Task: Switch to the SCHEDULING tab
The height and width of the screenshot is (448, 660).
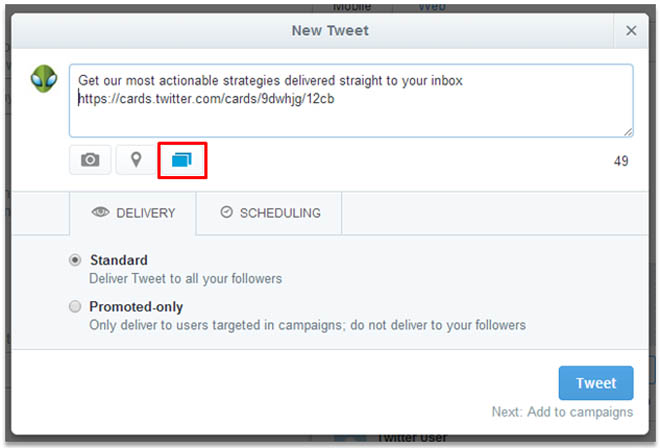Action: 269,213
